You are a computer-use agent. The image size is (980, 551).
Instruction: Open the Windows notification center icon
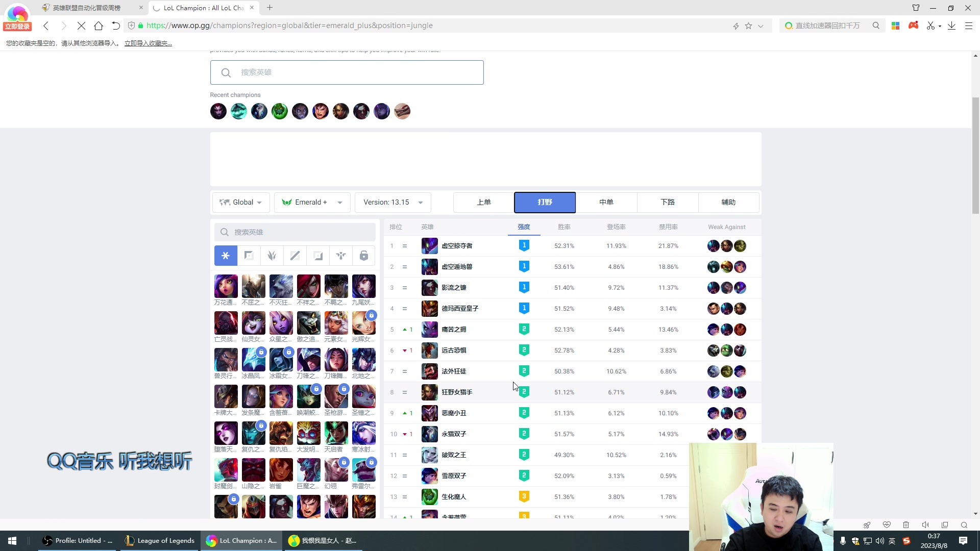963,541
